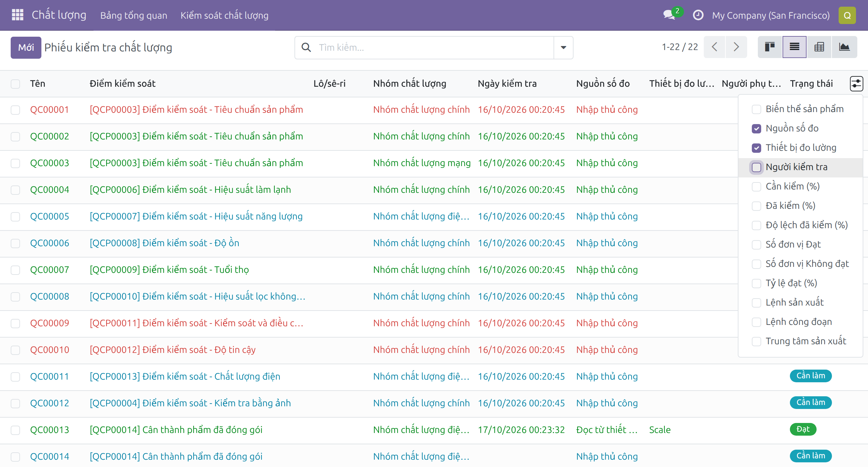Open the Kiểm soát chất lượng menu

pos(224,15)
